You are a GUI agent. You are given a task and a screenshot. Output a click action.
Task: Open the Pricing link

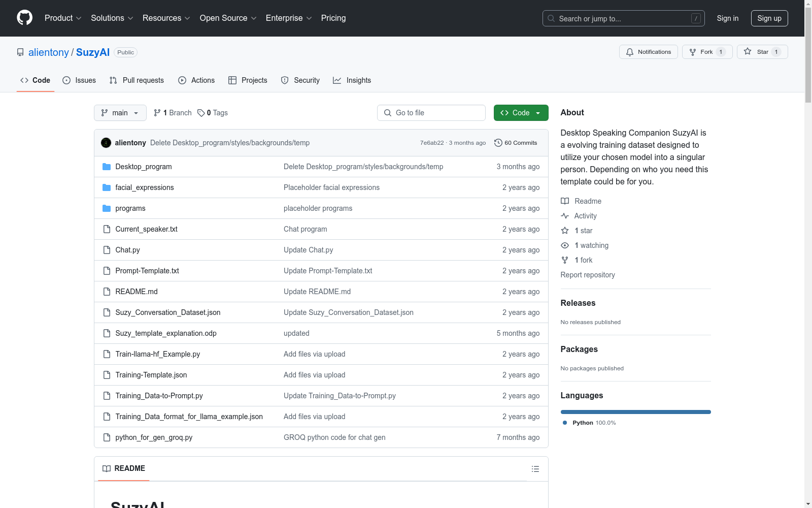coord(333,18)
